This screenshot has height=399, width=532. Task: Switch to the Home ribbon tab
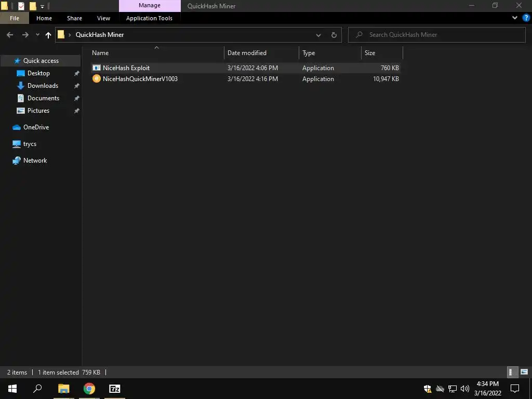click(44, 18)
